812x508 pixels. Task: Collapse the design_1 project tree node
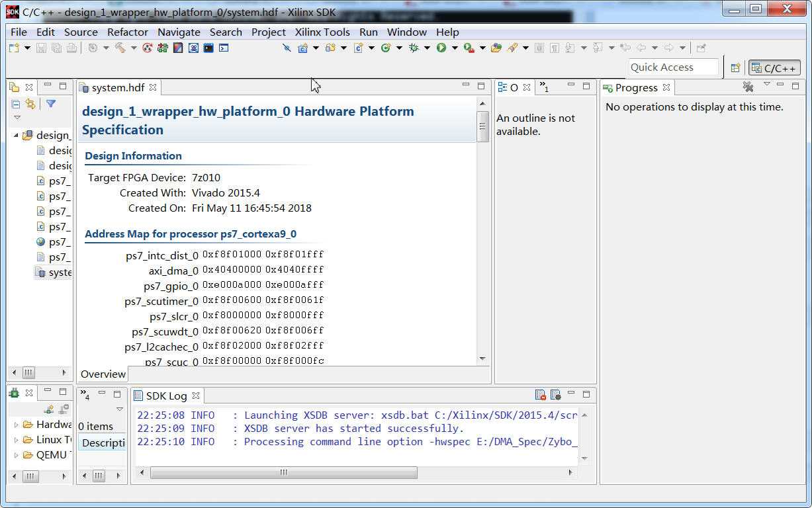pyautogui.click(x=16, y=135)
